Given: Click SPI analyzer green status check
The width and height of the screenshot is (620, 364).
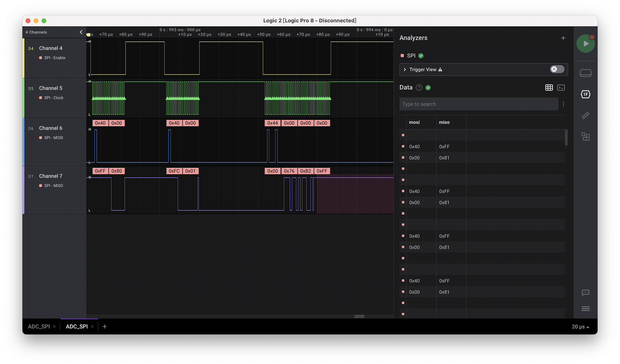Looking at the screenshot, I should 421,56.
